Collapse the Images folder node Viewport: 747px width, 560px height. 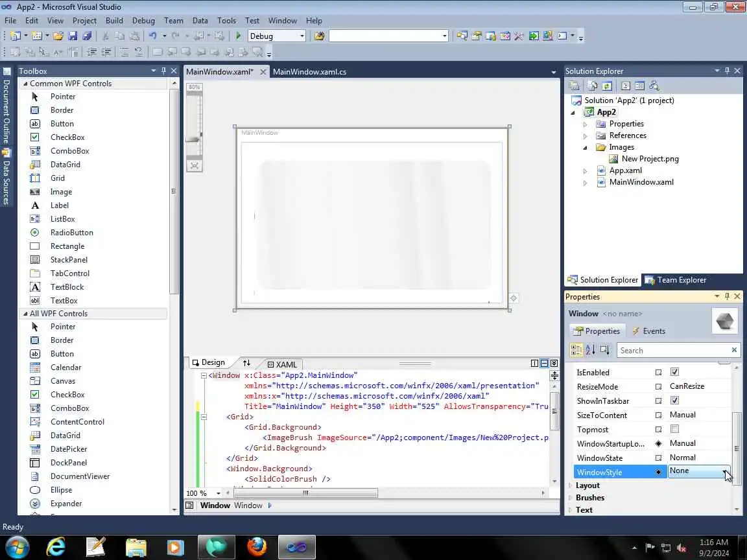[585, 148]
